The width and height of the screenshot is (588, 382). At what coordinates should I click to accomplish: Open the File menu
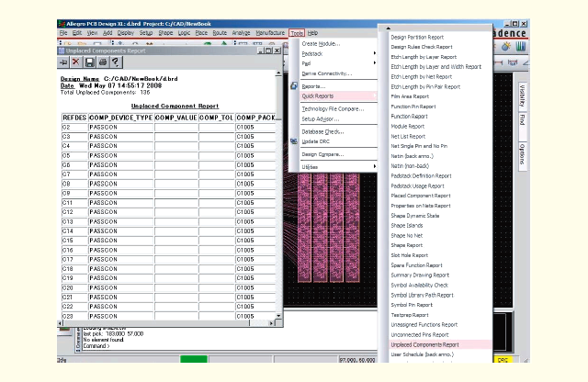tap(63, 33)
